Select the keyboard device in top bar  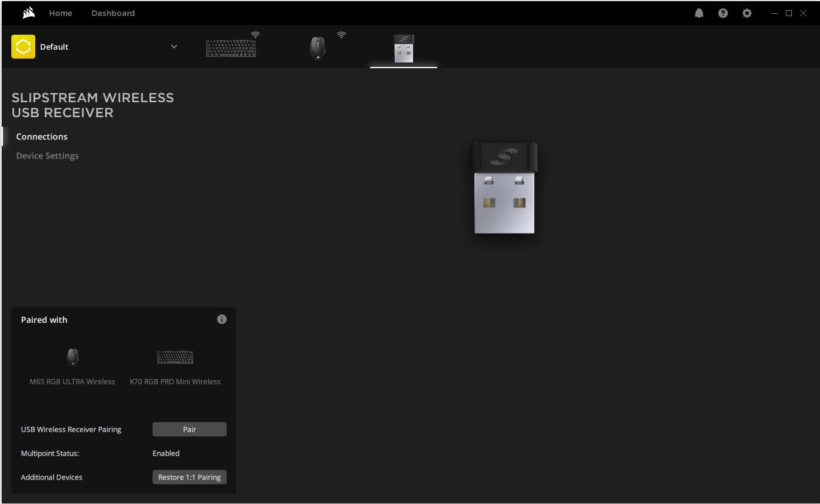(231, 48)
